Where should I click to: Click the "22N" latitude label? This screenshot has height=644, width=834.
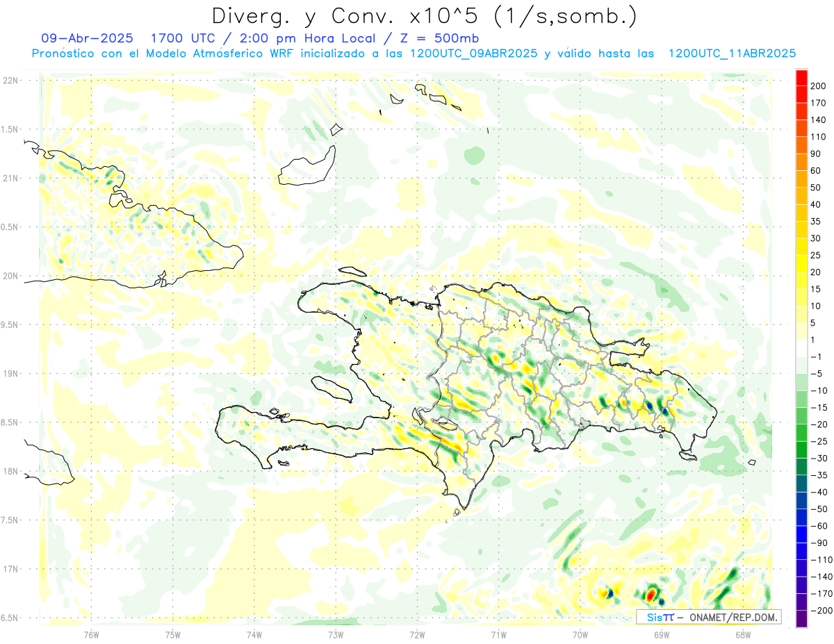[10, 81]
